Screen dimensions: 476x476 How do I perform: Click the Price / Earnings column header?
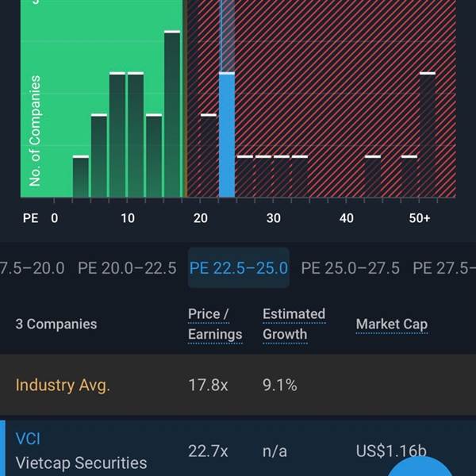click(215, 324)
